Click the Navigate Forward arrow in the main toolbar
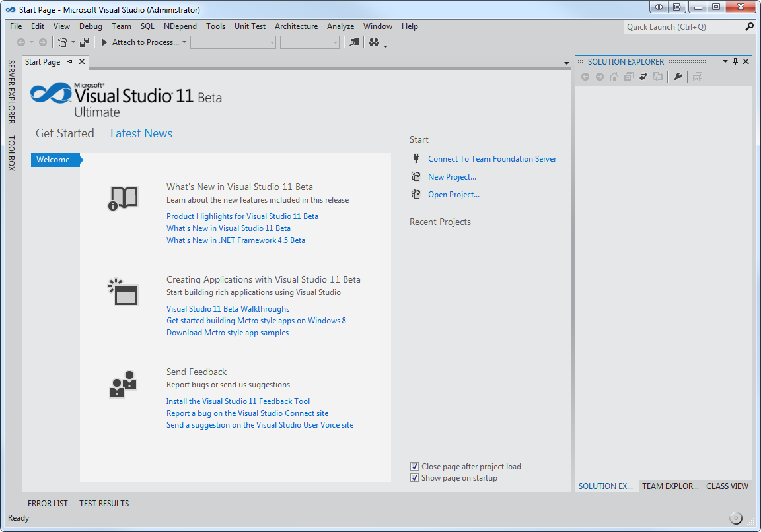This screenshot has height=532, width=761. tap(43, 42)
